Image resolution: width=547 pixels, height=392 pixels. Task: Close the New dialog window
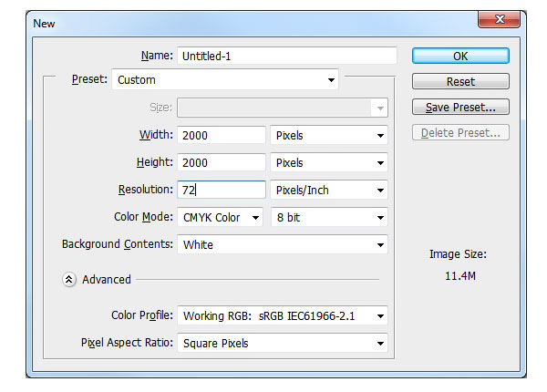(500, 19)
